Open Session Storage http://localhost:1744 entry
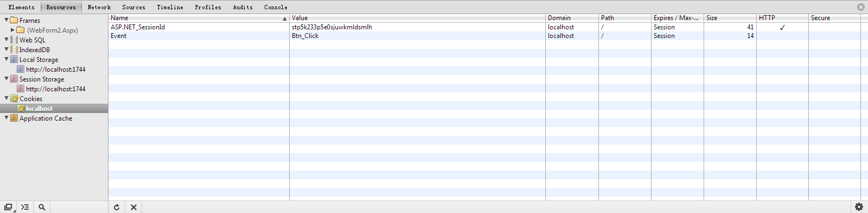 pyautogui.click(x=56, y=89)
